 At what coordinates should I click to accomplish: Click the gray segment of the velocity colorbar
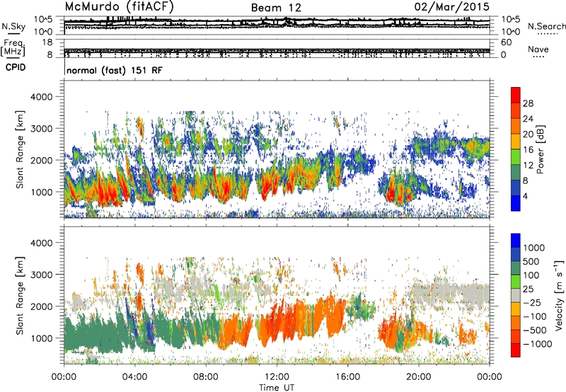(x=516, y=295)
